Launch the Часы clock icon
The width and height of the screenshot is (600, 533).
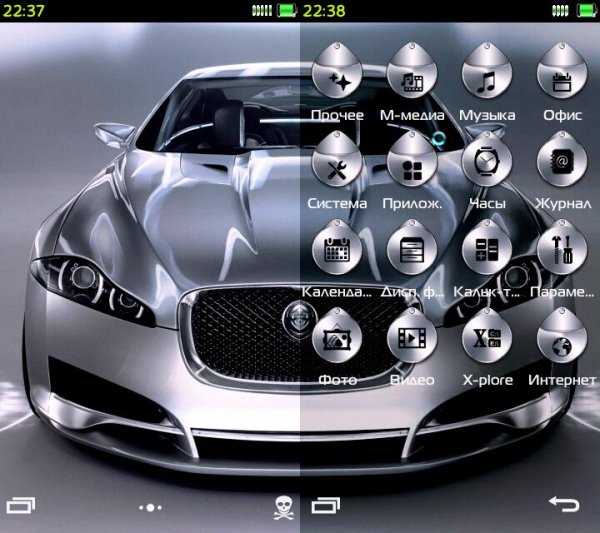click(487, 159)
